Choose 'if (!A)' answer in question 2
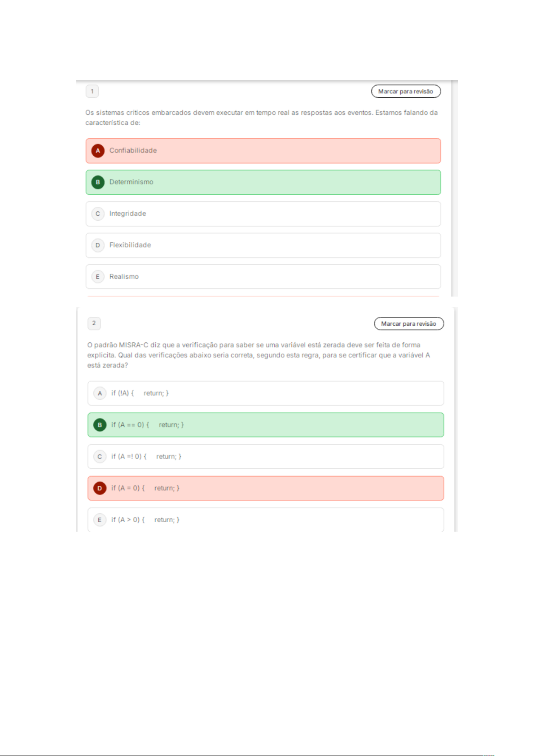 (266, 393)
